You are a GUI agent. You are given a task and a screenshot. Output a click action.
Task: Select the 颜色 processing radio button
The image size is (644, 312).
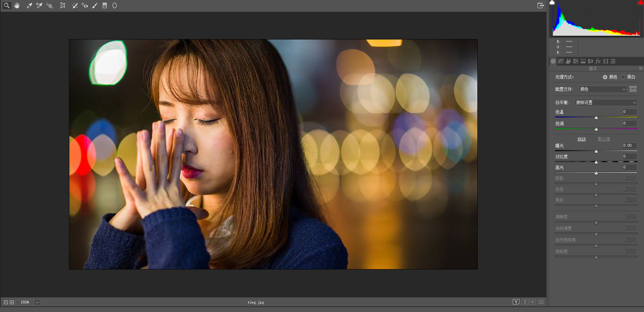(x=605, y=77)
